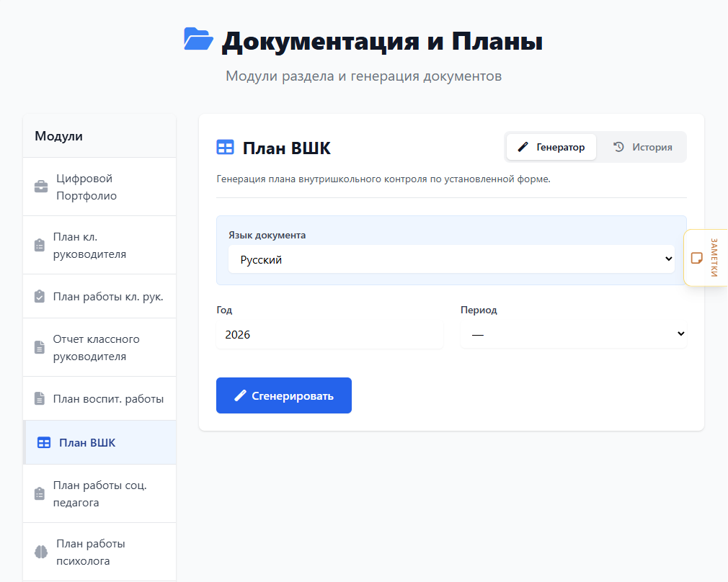Click the Модули sidebar heading
Viewport: 728px width, 582px height.
(58, 136)
